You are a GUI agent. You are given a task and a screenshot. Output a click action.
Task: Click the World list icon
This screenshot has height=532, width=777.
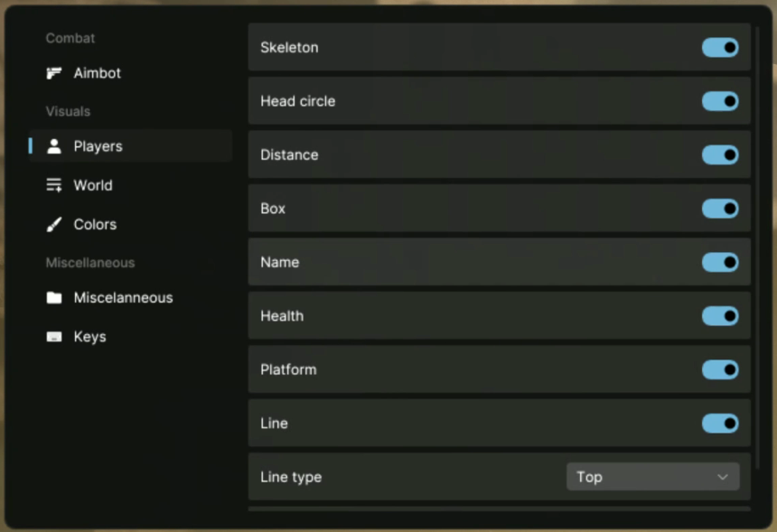(54, 185)
